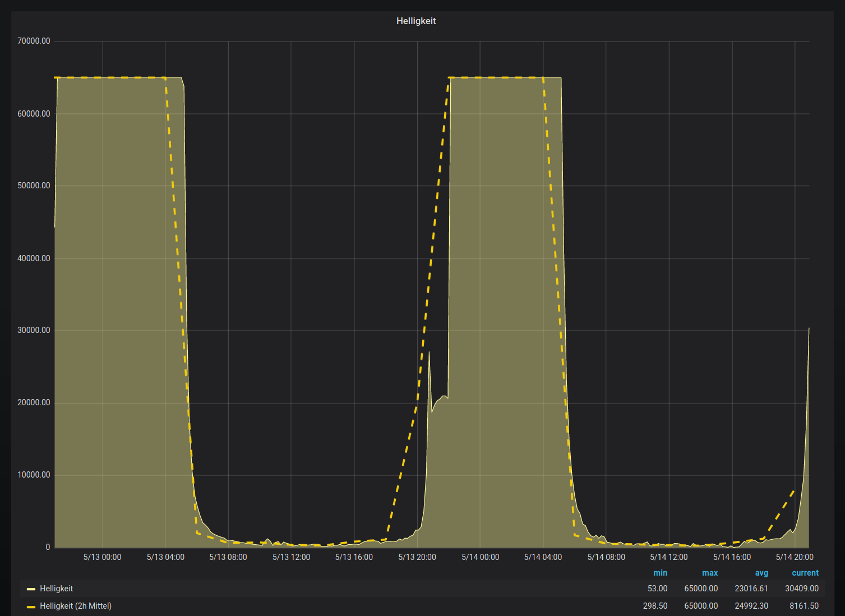Image resolution: width=845 pixels, height=616 pixels.
Task: Open color picker for Helligkeit (2h Mittel) swatch
Action: click(x=31, y=606)
